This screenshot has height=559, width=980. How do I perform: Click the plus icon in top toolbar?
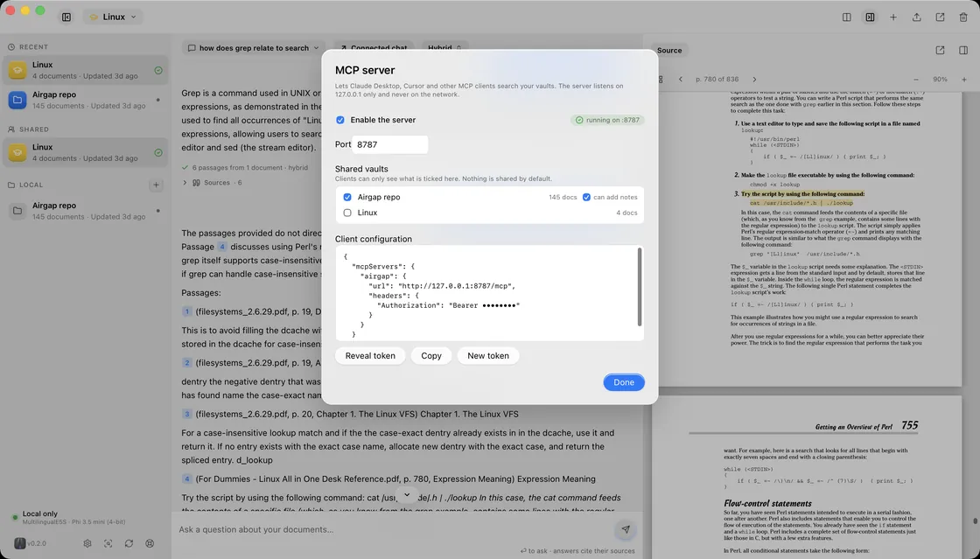click(x=893, y=17)
